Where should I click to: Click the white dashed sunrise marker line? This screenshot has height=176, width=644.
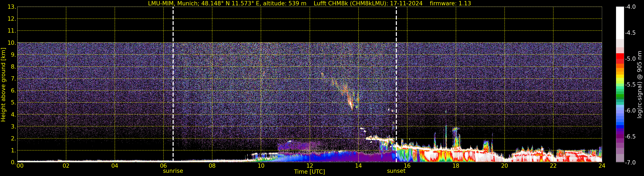tap(173, 84)
